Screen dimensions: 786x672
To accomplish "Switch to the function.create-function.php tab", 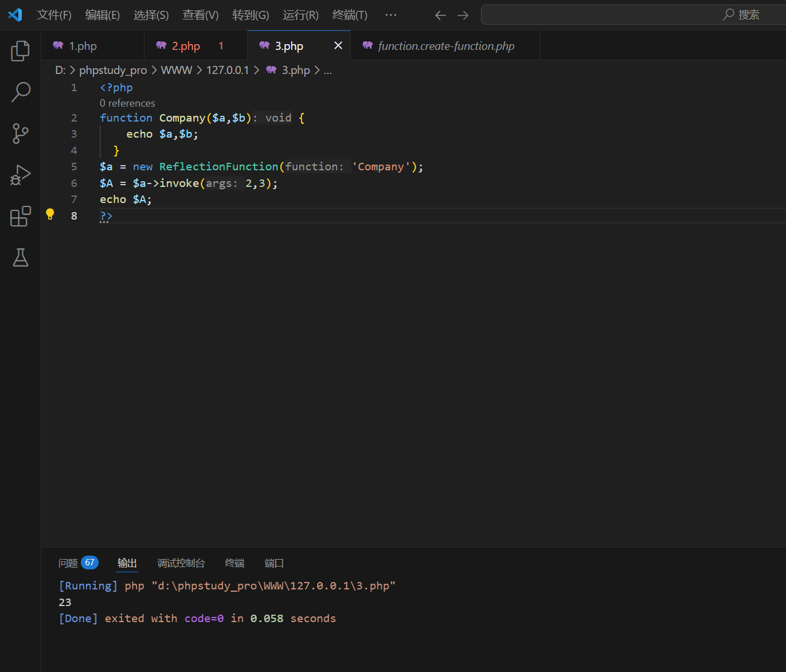I will coord(445,45).
